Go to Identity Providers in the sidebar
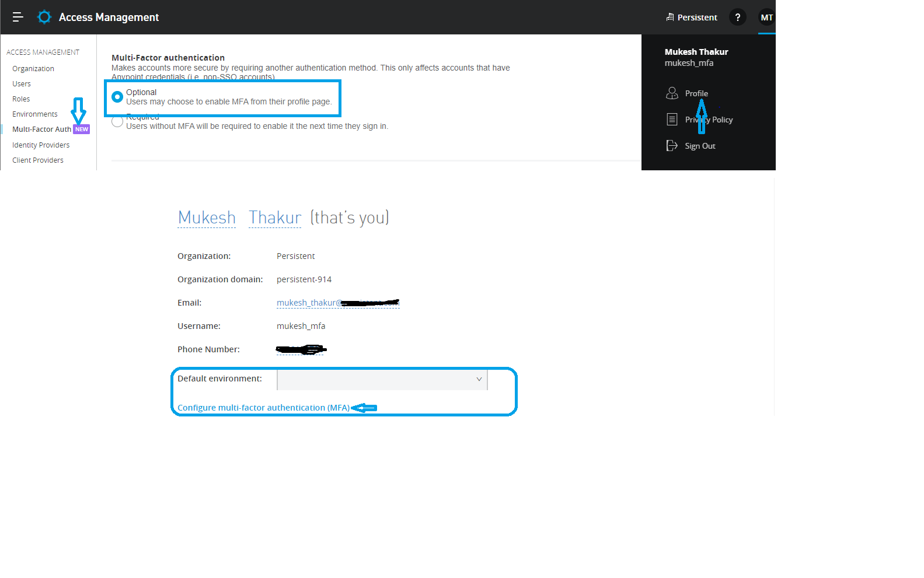 tap(41, 145)
